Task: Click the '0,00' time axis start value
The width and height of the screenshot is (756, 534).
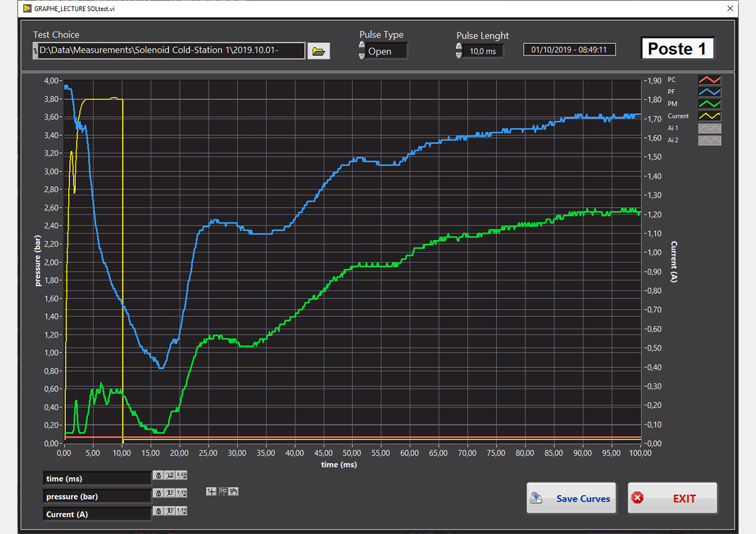Action: (x=64, y=453)
